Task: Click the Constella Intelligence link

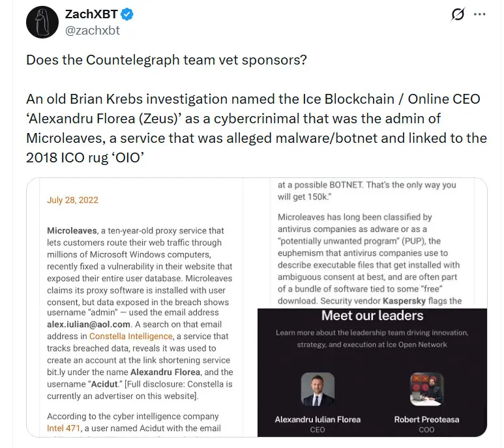Action: [131, 336]
